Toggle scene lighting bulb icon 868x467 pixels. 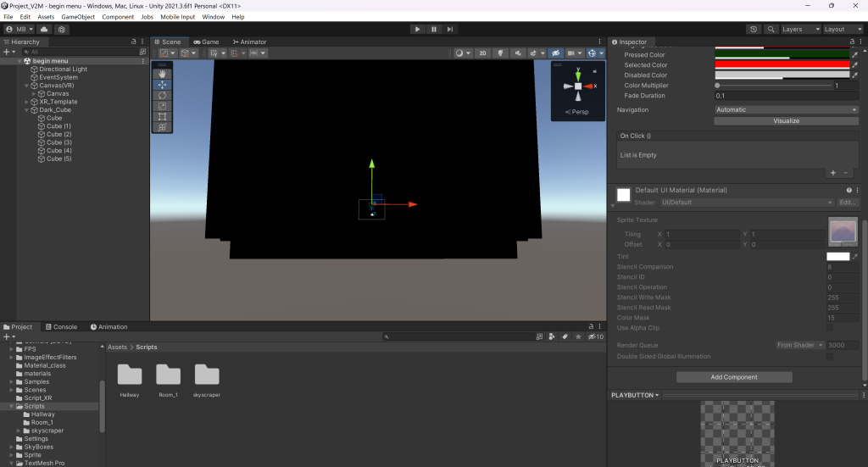[x=500, y=53]
